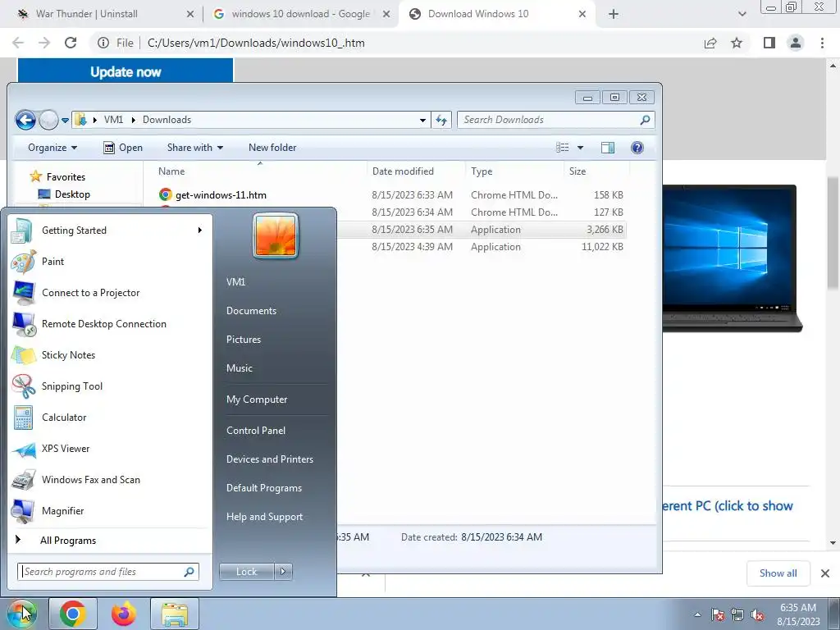This screenshot has width=840, height=630.
Task: Select Desktop under Favorites
Action: click(x=72, y=194)
